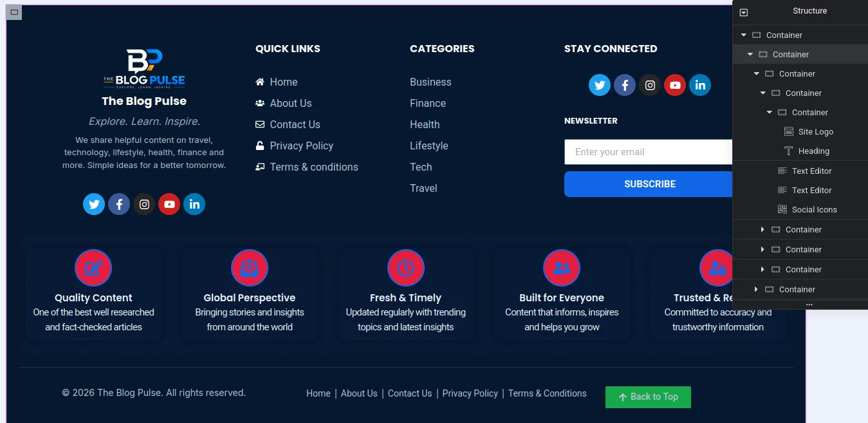
Task: Click the Global Perspective circle icon
Action: 250,268
